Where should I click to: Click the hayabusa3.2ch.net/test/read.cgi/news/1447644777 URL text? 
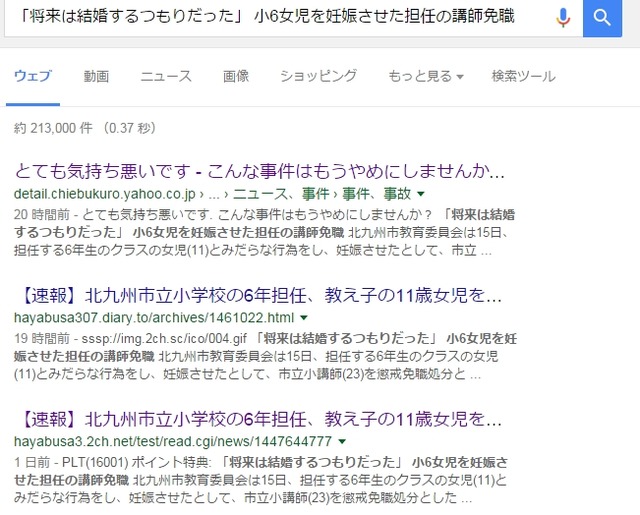[173, 441]
